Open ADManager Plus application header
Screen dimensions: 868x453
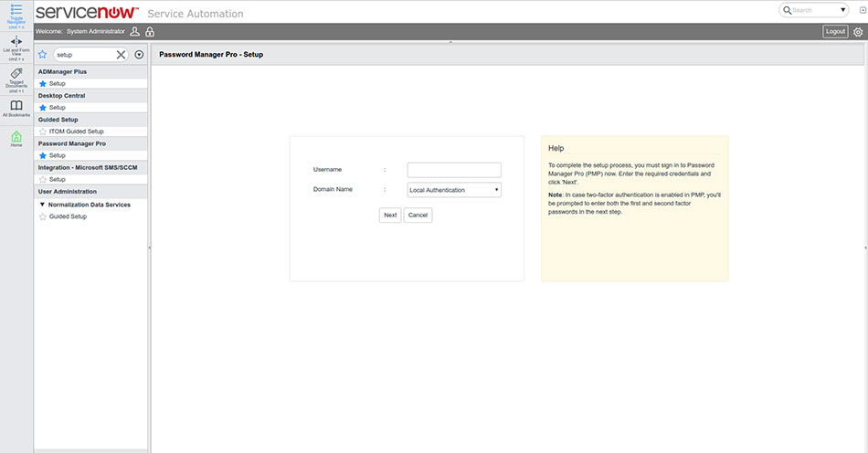click(90, 71)
